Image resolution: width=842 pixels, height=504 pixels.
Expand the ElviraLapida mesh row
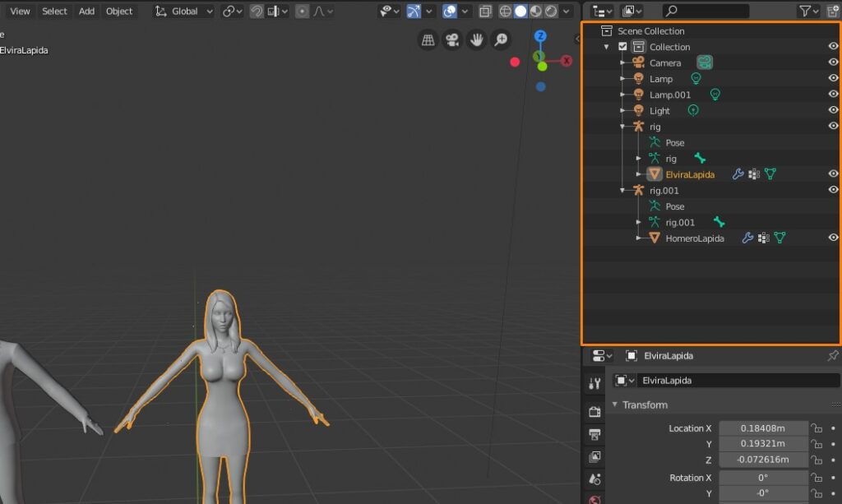[638, 174]
